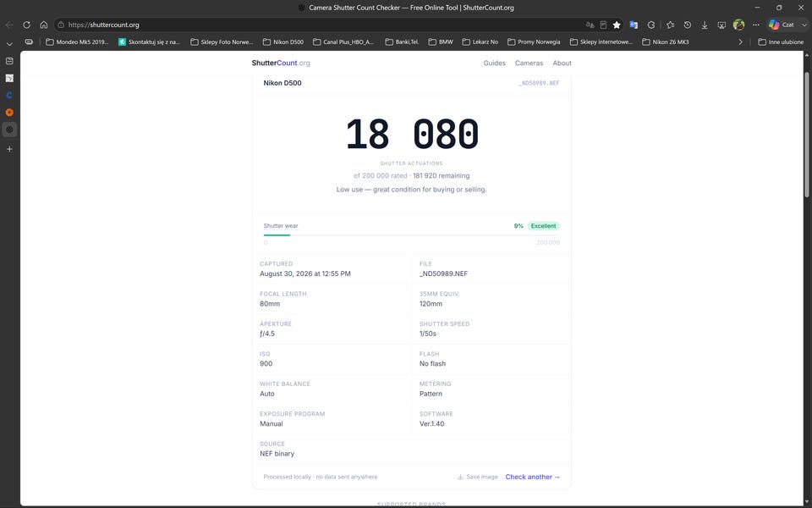The width and height of the screenshot is (812, 508).
Task: Click the 1/50s shutter speed value
Action: pos(428,334)
